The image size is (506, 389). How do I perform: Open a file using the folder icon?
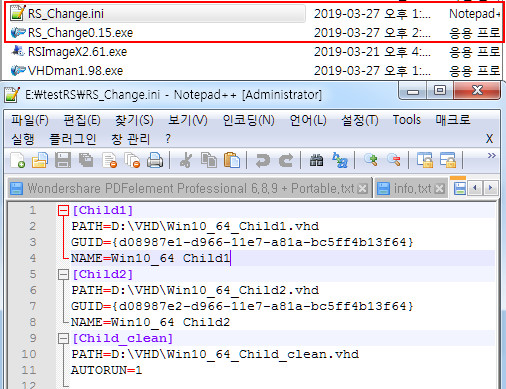[40, 160]
